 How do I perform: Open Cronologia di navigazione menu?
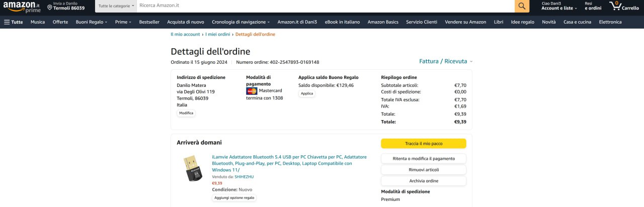tap(240, 22)
